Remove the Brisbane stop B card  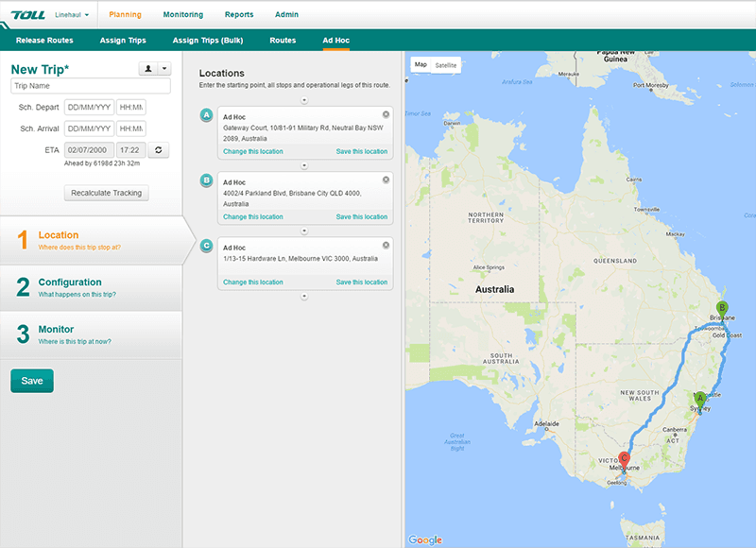(x=386, y=180)
